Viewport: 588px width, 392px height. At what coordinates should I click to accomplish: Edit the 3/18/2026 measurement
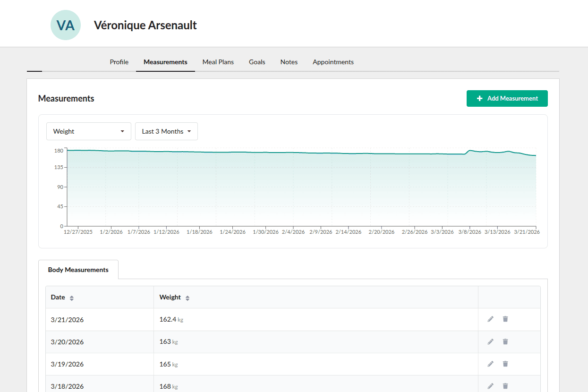[490, 386]
